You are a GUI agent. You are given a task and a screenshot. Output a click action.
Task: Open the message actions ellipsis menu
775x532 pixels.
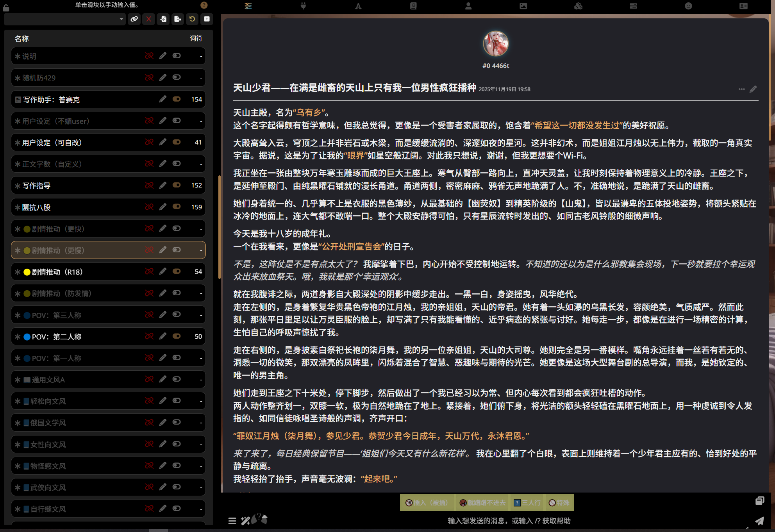coord(741,89)
